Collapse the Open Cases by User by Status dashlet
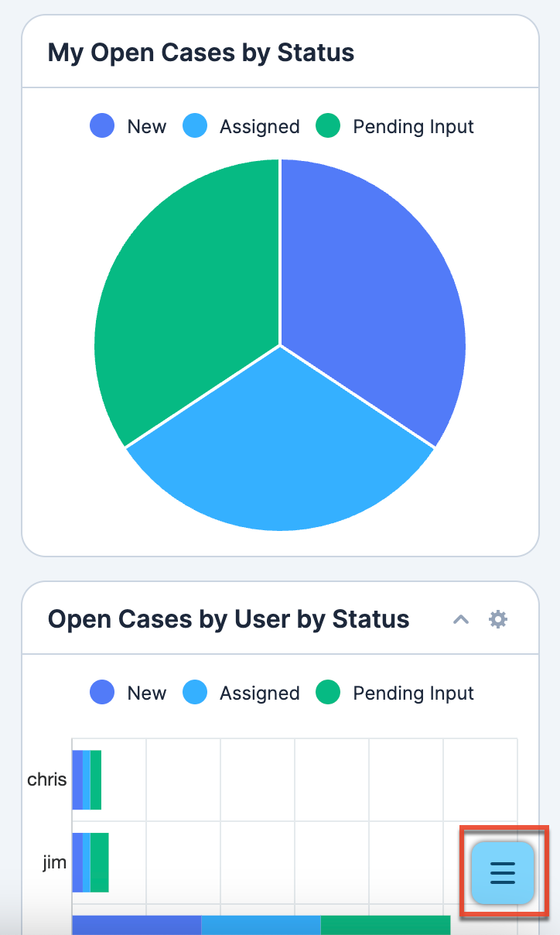This screenshot has height=935, width=560. click(x=461, y=619)
